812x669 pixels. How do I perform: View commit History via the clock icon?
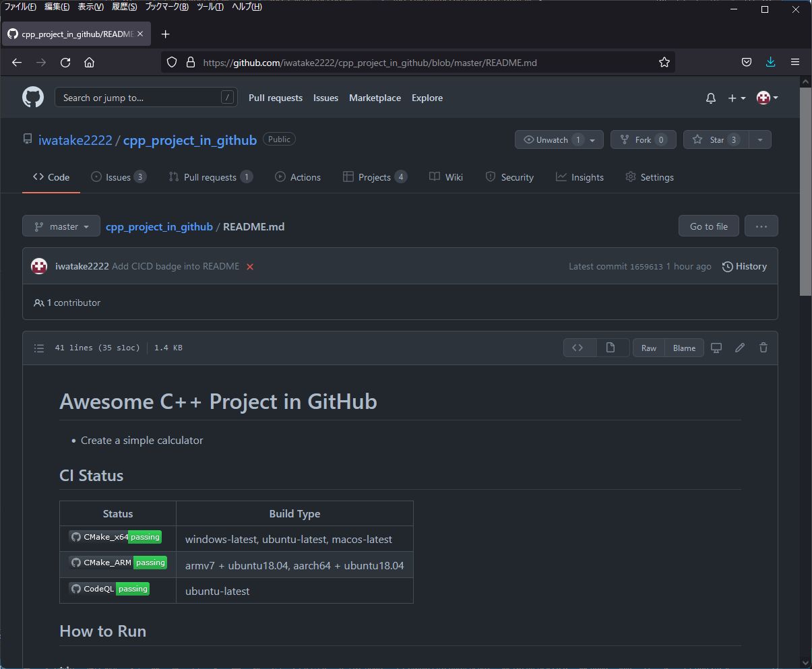(744, 266)
